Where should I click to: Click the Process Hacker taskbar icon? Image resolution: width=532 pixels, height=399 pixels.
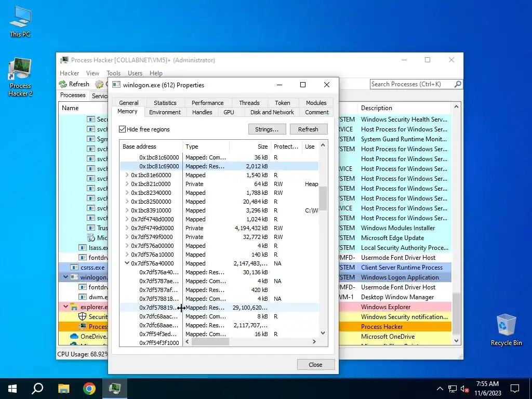115,389
